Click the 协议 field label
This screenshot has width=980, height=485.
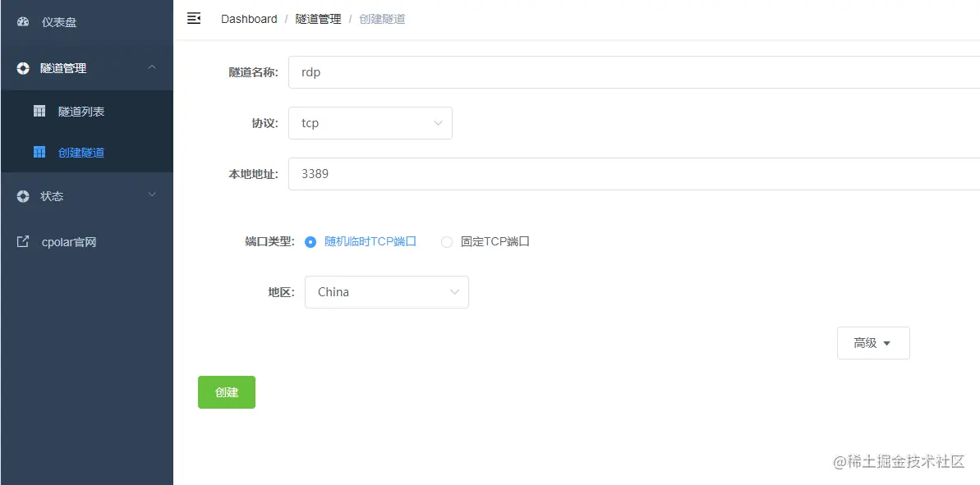265,123
